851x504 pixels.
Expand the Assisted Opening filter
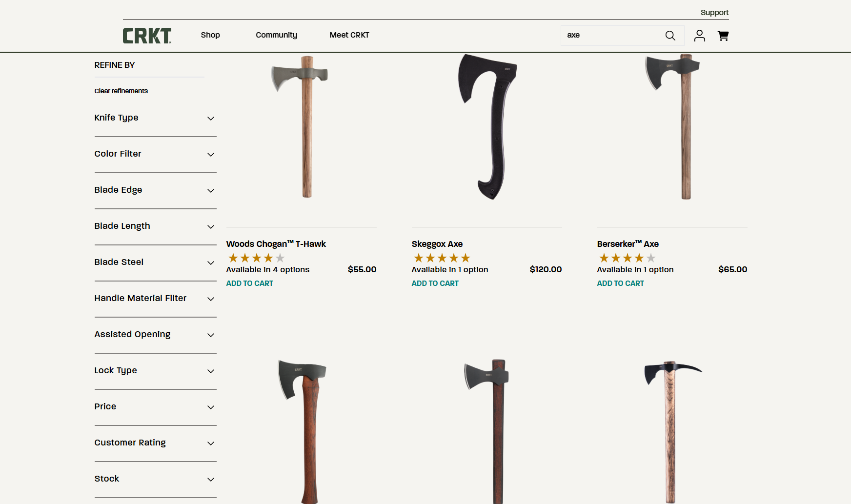(155, 335)
